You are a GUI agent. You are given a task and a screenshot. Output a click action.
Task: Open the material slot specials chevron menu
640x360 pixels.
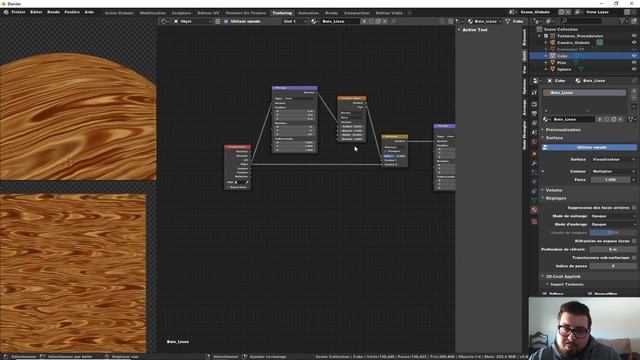pyautogui.click(x=634, y=108)
